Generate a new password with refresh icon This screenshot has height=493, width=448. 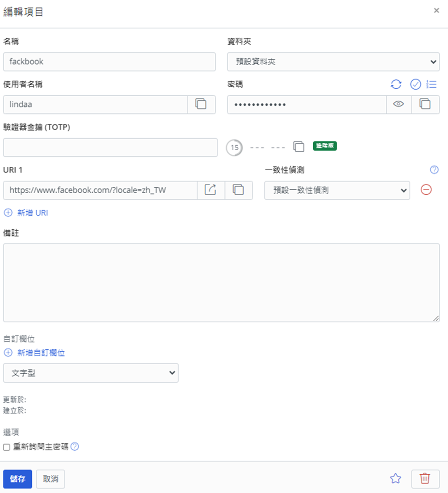coord(396,84)
